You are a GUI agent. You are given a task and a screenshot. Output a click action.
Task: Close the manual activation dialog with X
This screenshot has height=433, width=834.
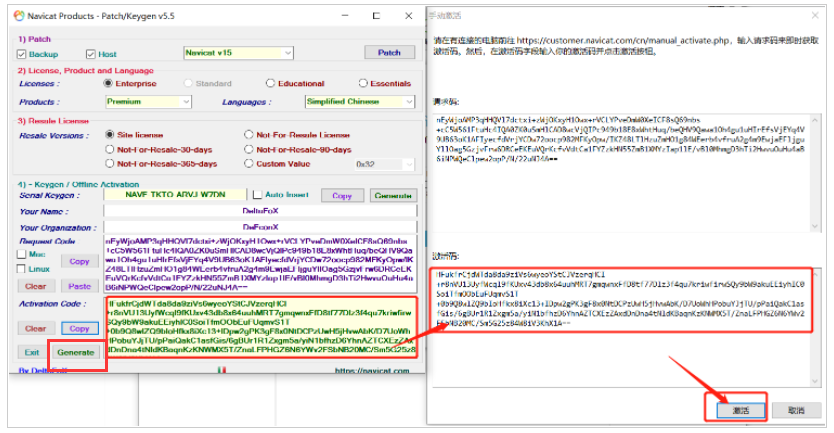coord(815,15)
